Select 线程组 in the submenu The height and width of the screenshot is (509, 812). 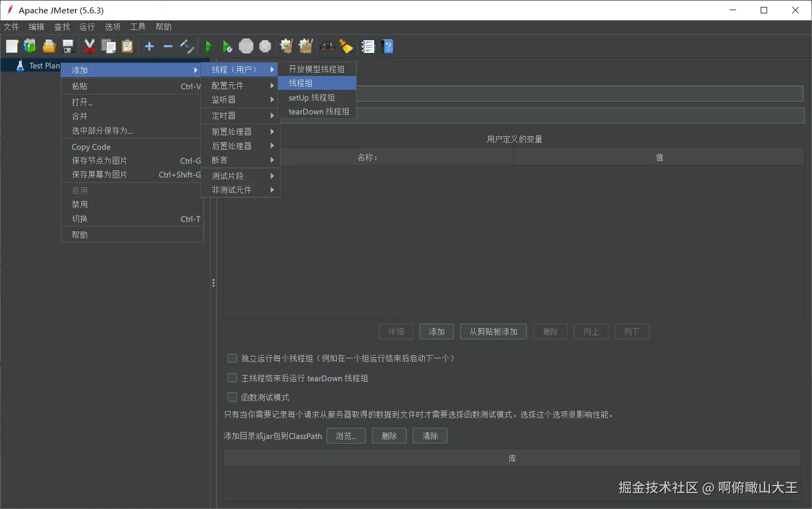[317, 83]
